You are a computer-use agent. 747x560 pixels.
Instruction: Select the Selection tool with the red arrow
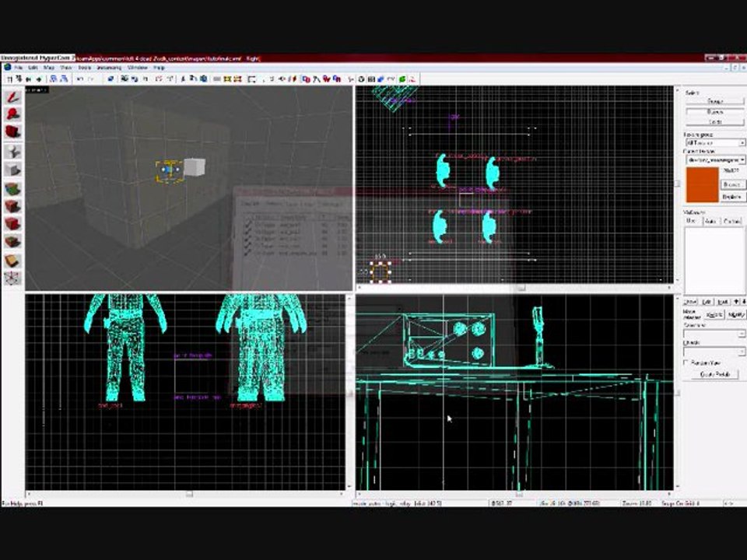(x=13, y=97)
